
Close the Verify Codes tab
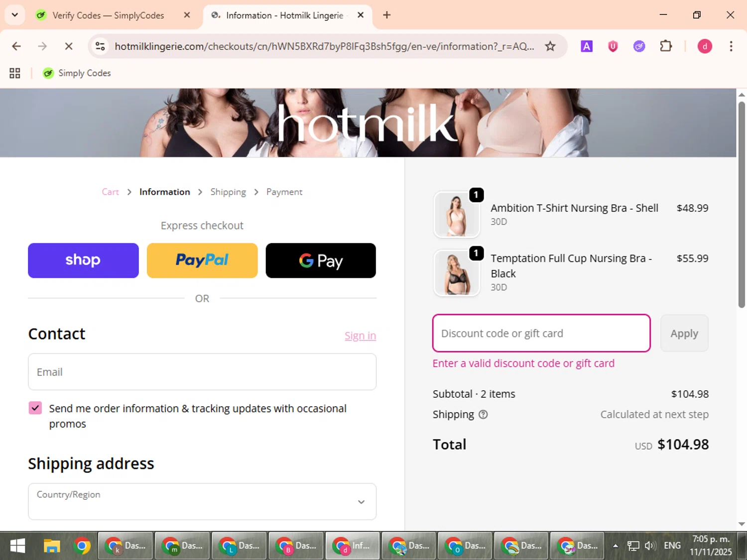pyautogui.click(x=187, y=15)
